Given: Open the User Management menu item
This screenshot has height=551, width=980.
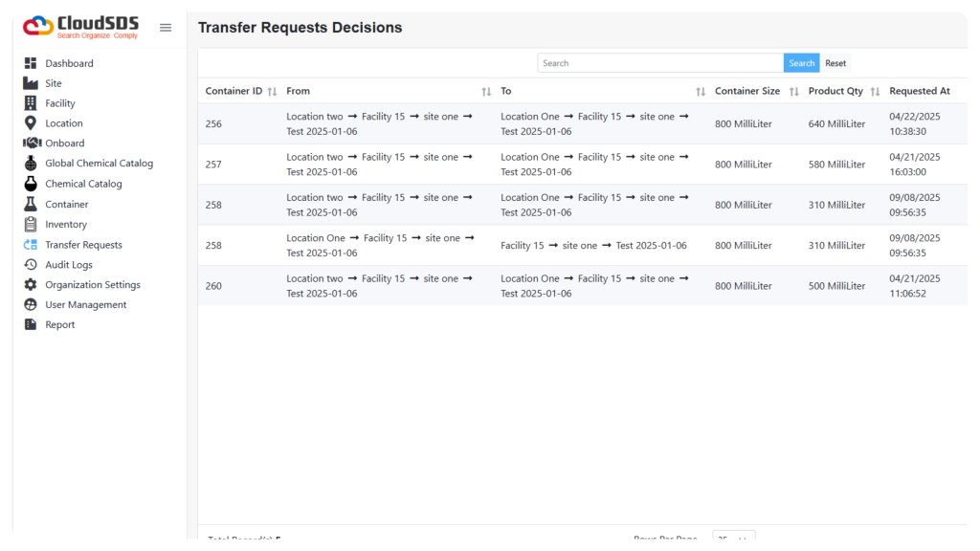Looking at the screenshot, I should (x=85, y=305).
